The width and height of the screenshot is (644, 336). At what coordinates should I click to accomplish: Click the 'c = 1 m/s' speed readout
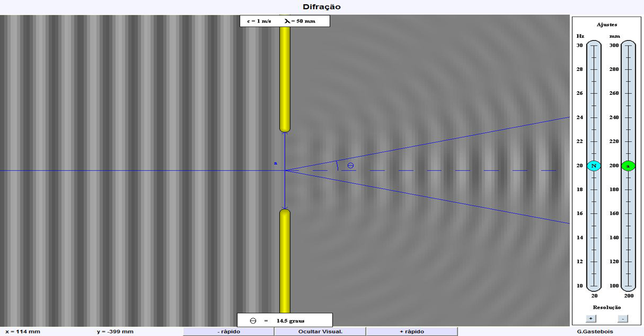(x=259, y=21)
